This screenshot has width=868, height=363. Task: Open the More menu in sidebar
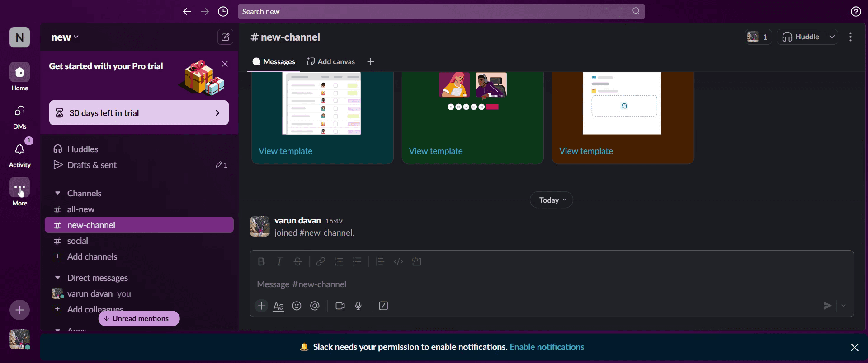20,192
